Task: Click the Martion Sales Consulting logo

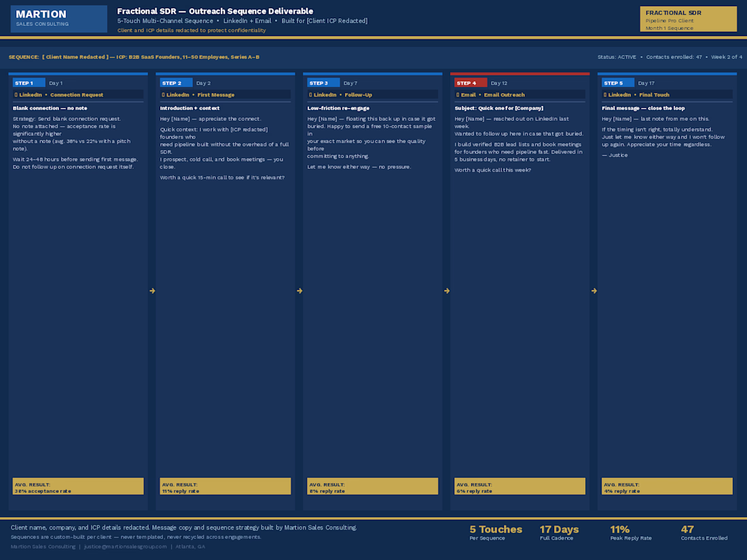Action: tap(58, 18)
